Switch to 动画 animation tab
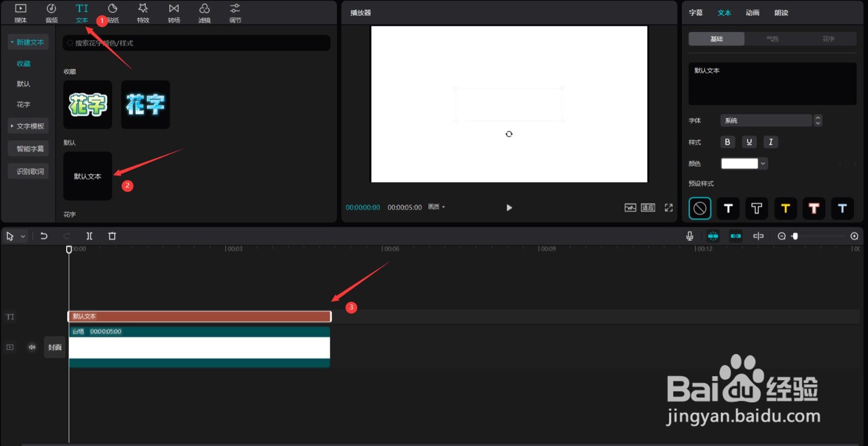This screenshot has width=868, height=446. pyautogui.click(x=752, y=12)
